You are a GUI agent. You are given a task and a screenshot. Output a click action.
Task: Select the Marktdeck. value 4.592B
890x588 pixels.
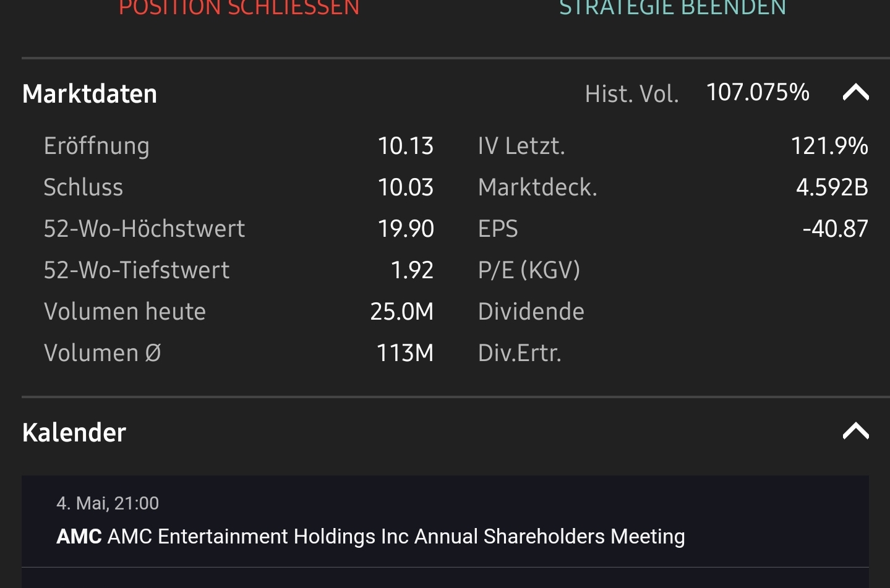tap(833, 187)
